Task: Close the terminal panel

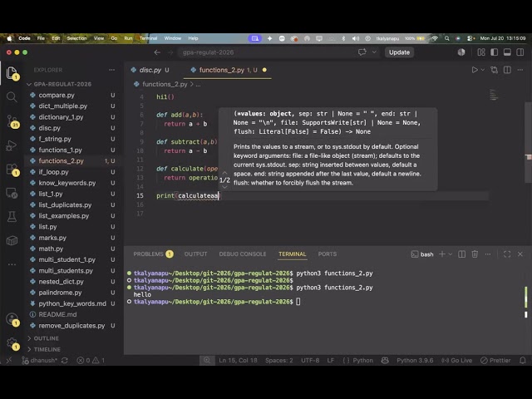Action: 520,254
